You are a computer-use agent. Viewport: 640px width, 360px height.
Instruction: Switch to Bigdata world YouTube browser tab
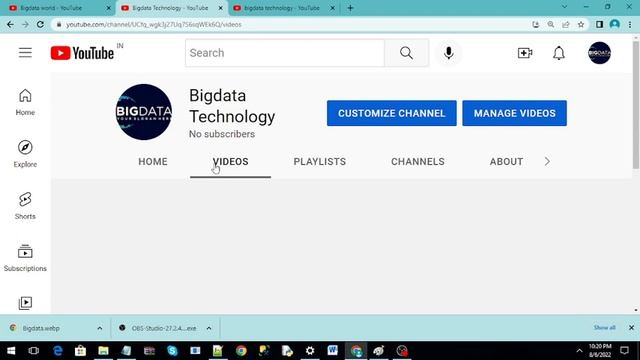pos(57,8)
